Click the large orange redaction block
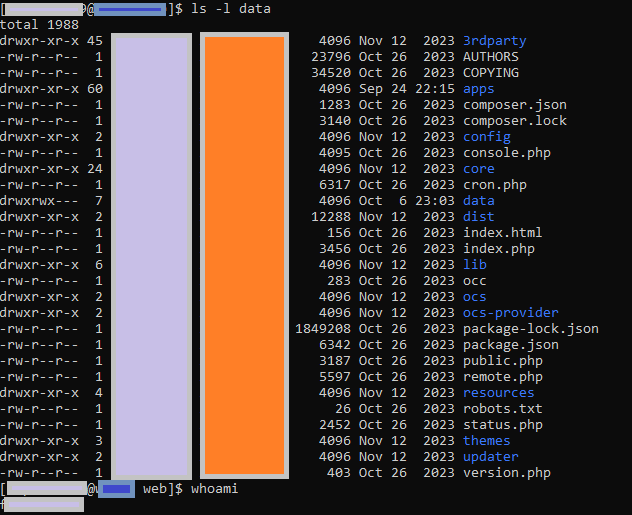Screen dimensions: 632x515 (x=245, y=255)
